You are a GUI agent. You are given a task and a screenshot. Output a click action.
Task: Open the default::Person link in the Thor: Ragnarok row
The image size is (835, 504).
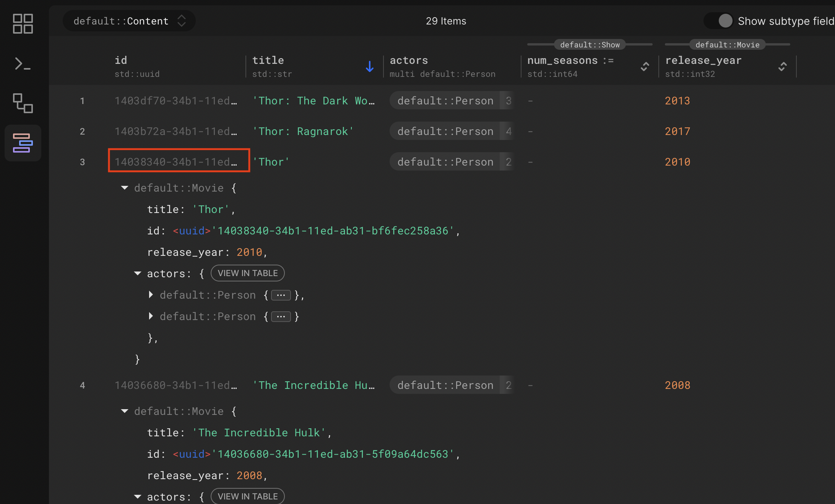pos(445,131)
